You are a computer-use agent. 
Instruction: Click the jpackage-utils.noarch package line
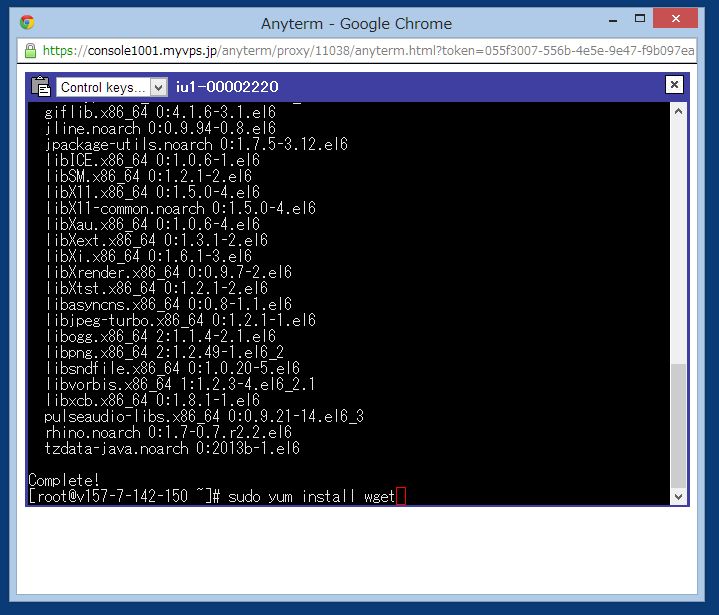[x=196, y=144]
